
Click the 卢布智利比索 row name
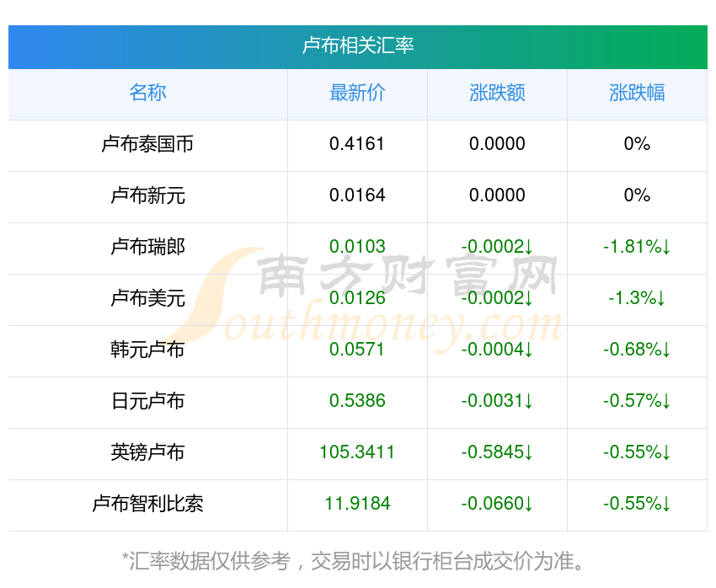tap(147, 504)
